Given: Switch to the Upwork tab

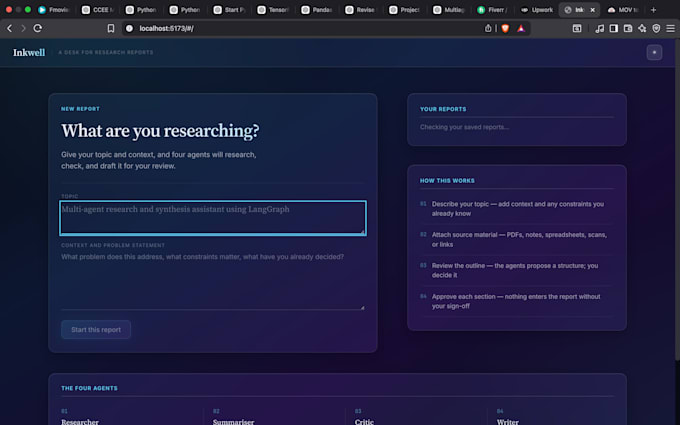Looking at the screenshot, I should (537, 10).
